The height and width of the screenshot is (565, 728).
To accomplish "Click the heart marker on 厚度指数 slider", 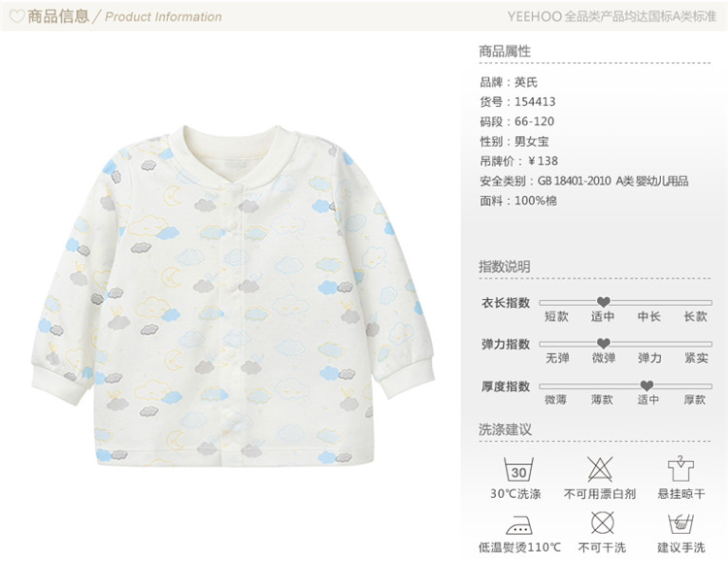I will tap(646, 385).
